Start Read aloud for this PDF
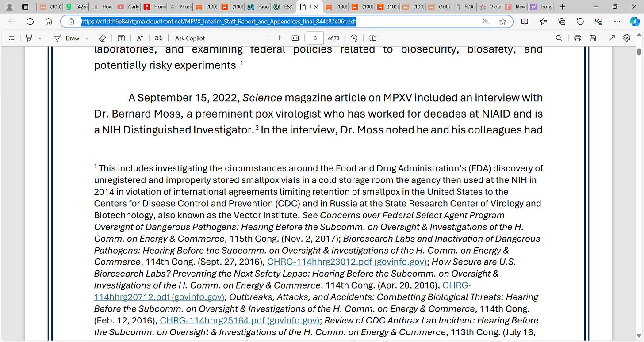644x342 pixels. tap(140, 38)
